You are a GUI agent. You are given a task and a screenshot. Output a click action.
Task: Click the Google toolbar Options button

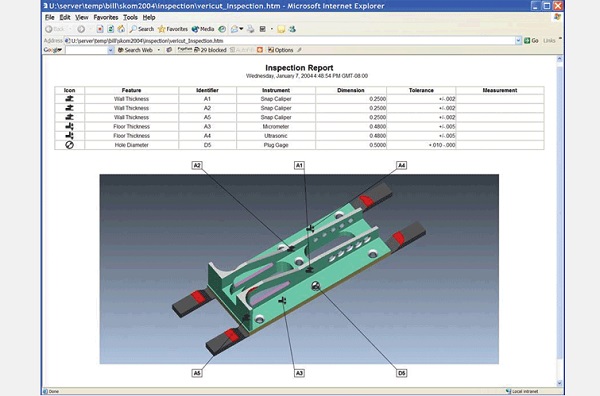(280, 50)
